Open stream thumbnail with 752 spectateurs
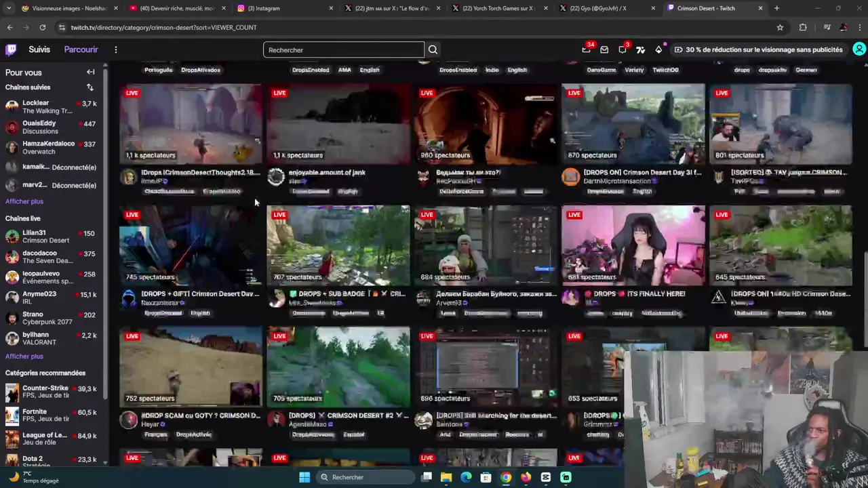Screen dimensions: 868x488 coord(191,367)
